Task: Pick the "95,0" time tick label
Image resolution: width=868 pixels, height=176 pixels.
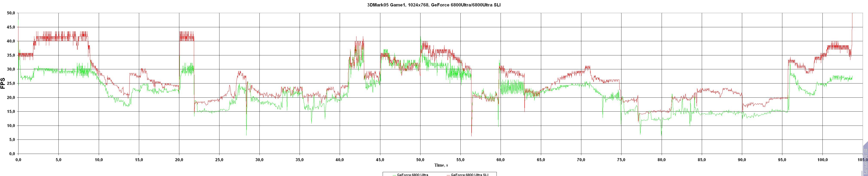Action: point(782,160)
